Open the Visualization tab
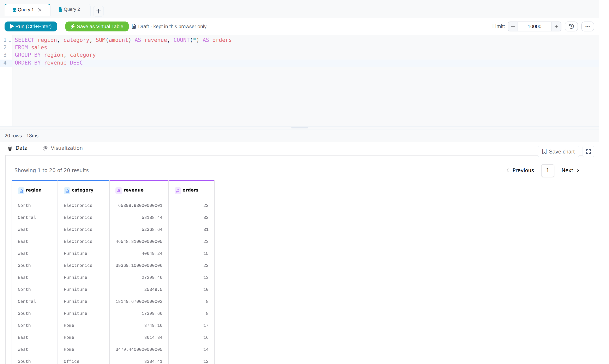The height and width of the screenshot is (364, 609). tap(63, 148)
